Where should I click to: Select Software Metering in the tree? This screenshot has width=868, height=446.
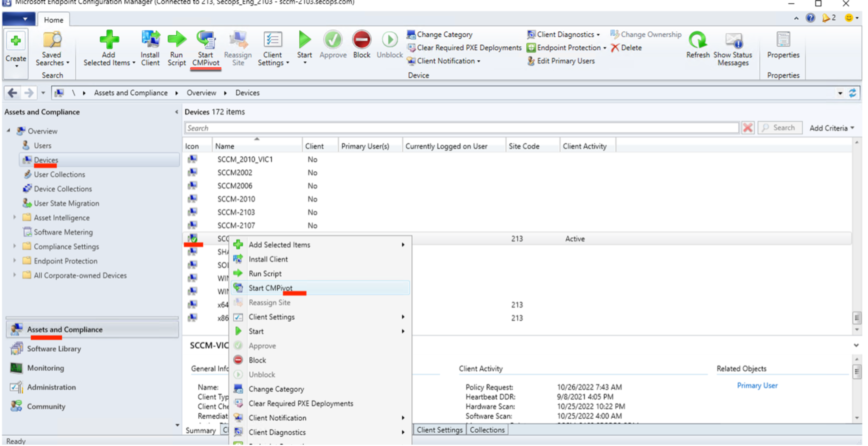tap(63, 232)
